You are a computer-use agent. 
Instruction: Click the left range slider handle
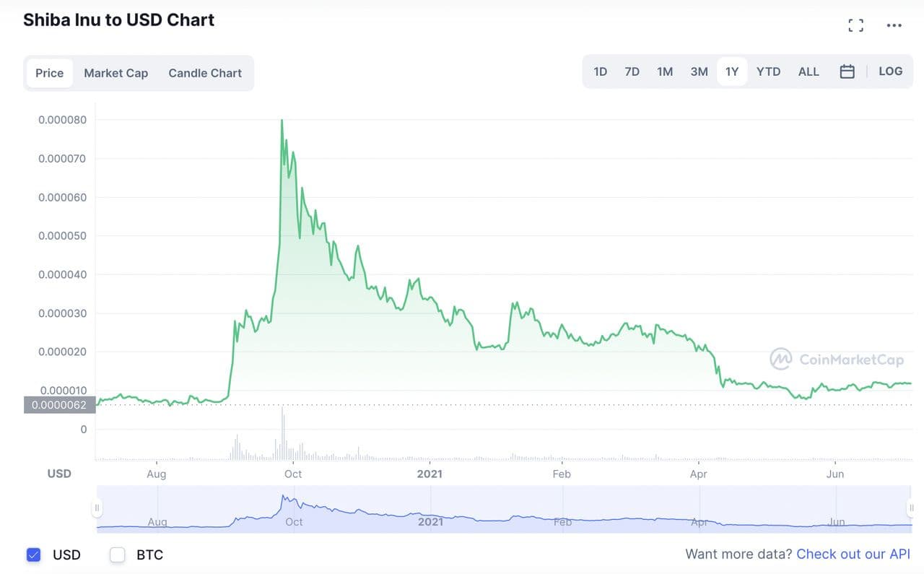97,508
